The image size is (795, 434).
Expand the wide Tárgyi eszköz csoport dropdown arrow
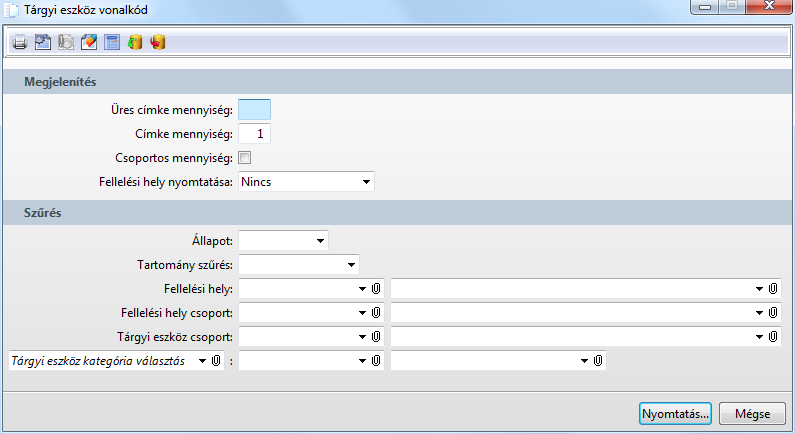tap(759, 337)
